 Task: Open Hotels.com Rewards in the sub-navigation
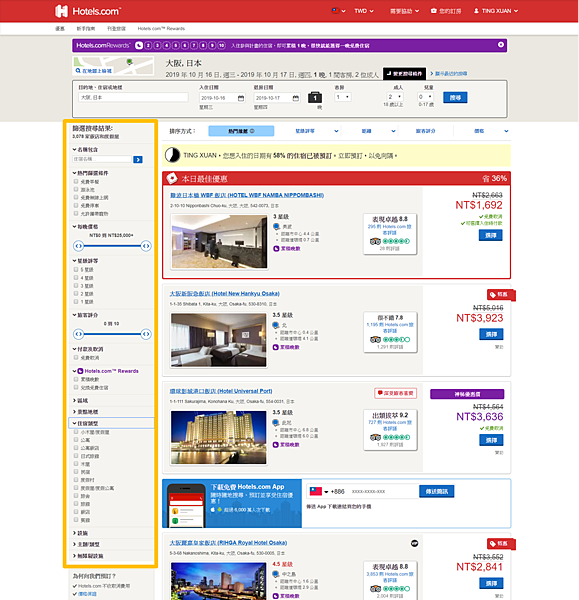point(161,29)
